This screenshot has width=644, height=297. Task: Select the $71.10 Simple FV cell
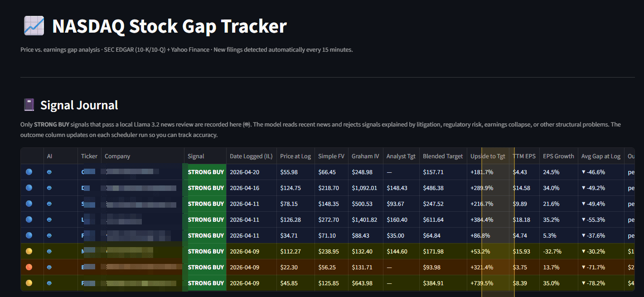[x=331, y=235]
